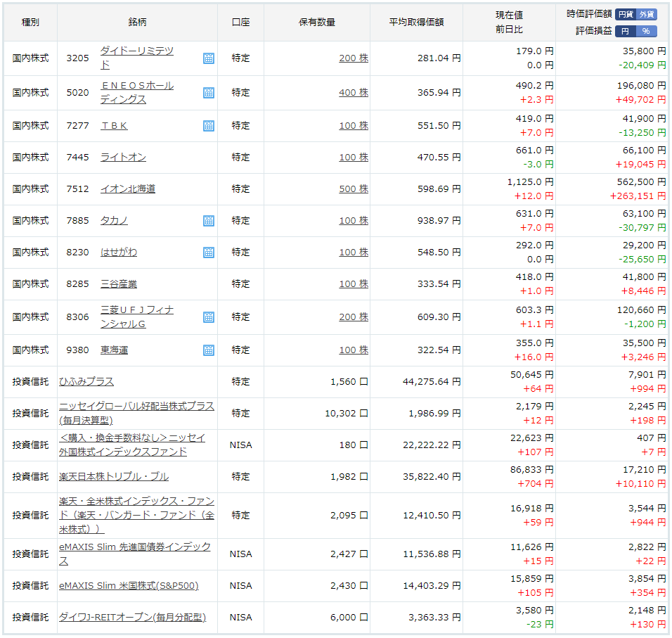Open ニッセイ外国株式インデックスファンド link
The image size is (672, 638).
point(132,445)
